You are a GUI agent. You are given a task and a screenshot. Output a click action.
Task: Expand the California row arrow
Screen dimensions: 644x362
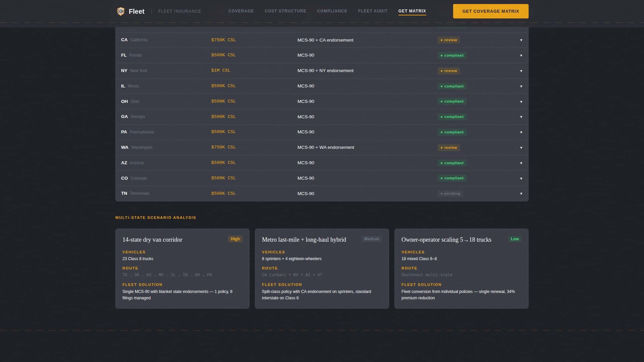tap(521, 40)
